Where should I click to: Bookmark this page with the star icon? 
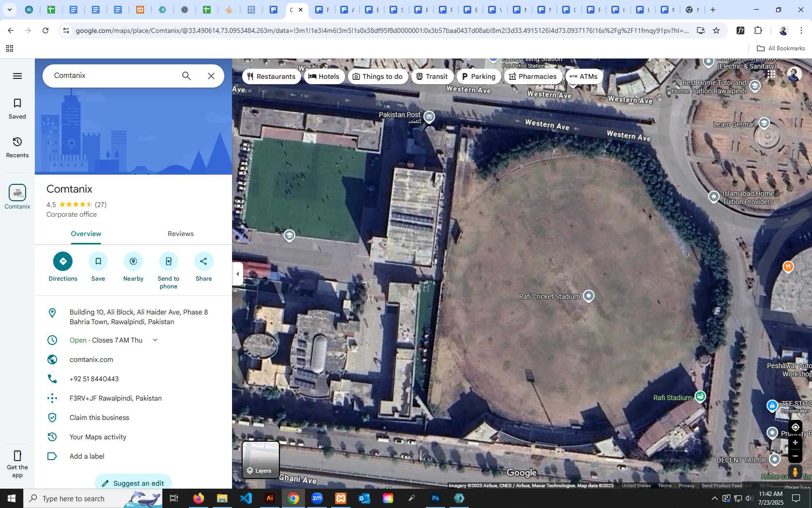coord(716,30)
